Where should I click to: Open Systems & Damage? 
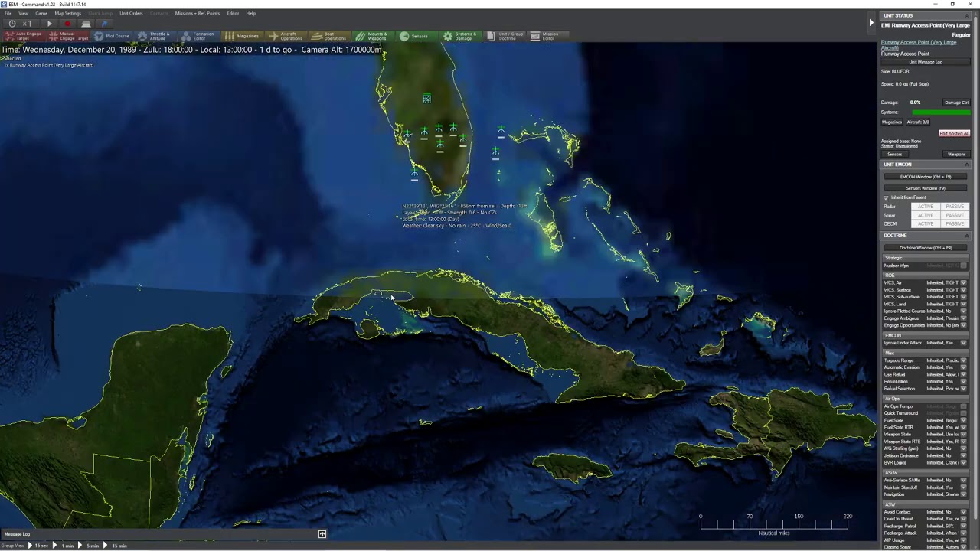460,36
